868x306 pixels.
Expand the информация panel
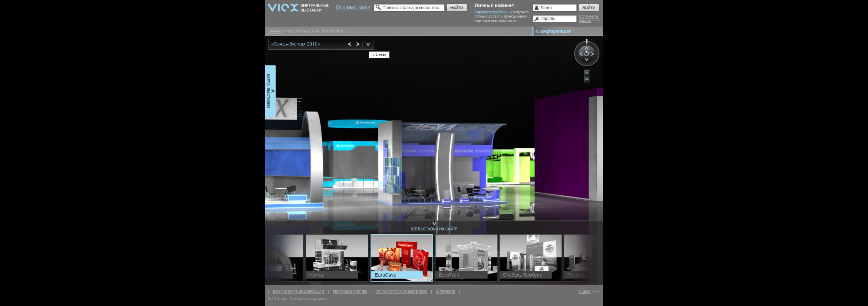(x=553, y=31)
